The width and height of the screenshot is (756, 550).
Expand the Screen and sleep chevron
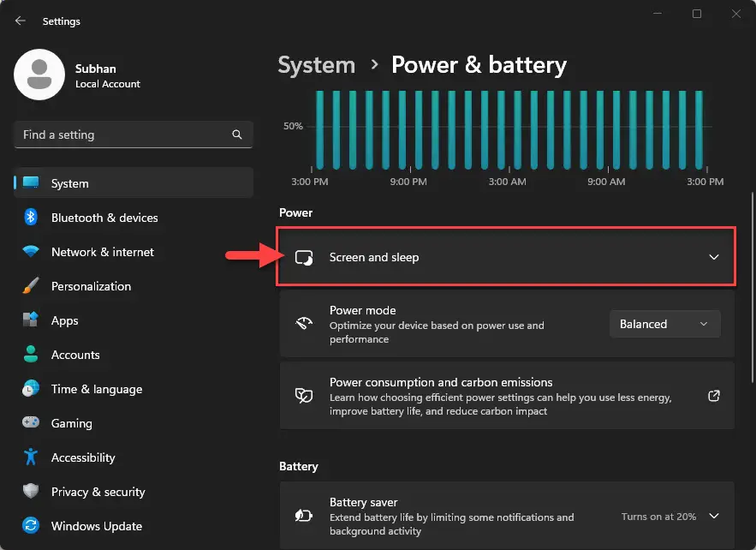[x=714, y=257]
